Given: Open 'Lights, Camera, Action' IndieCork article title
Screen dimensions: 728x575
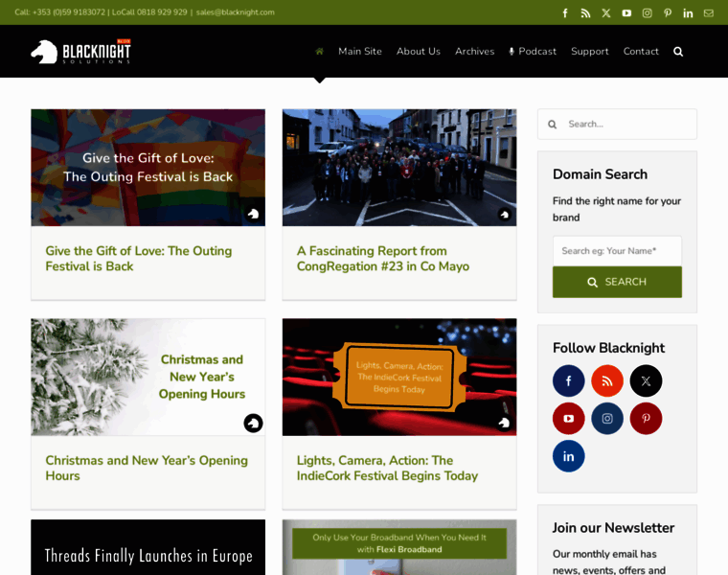Looking at the screenshot, I should tap(387, 469).
